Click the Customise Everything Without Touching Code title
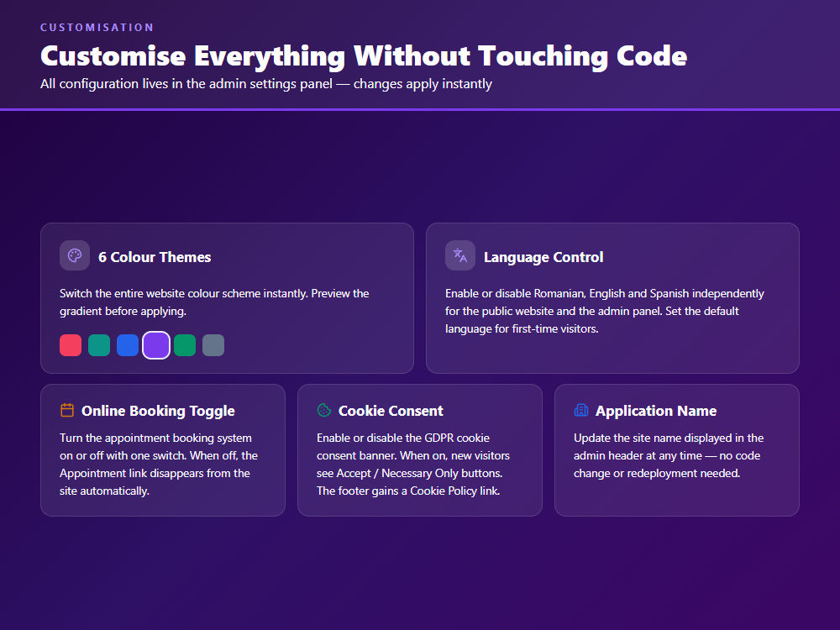Screen dimensions: 840x630 pyautogui.click(x=364, y=56)
